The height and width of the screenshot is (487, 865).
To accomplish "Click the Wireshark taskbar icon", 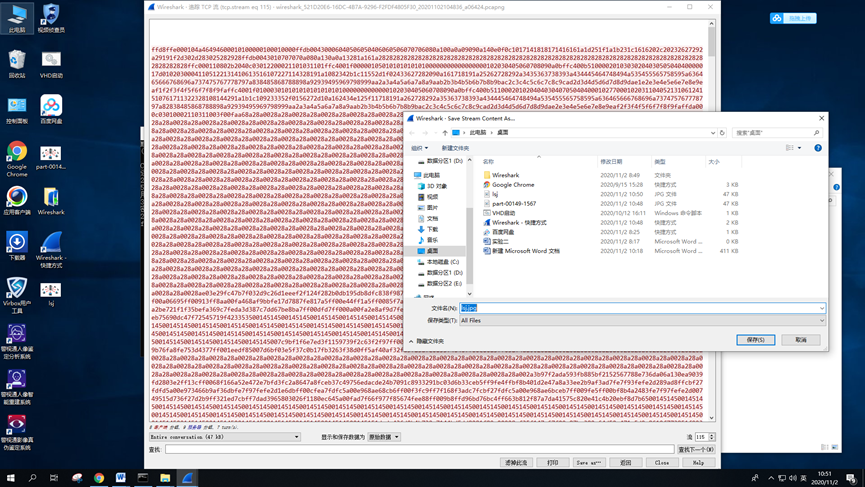I will tap(187, 478).
